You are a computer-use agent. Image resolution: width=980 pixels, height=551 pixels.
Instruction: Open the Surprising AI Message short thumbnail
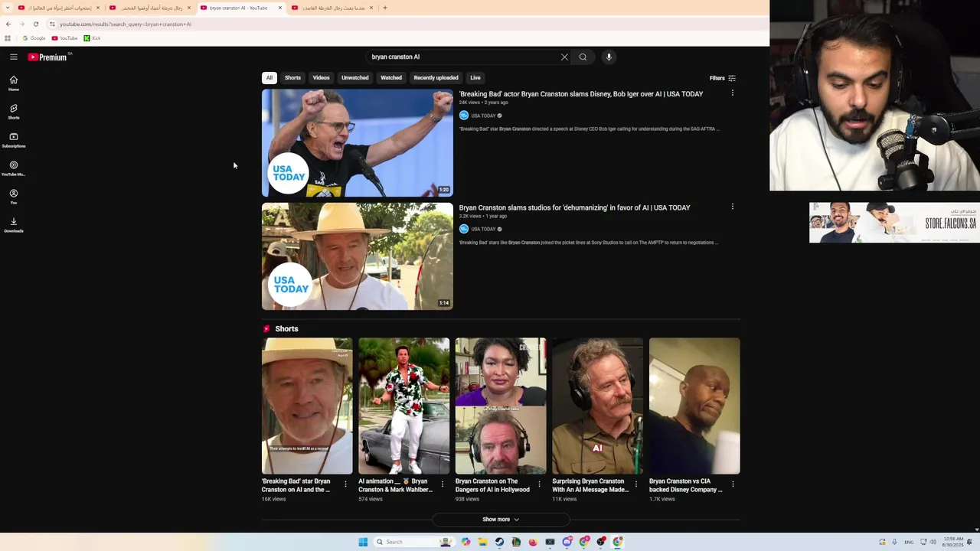(x=598, y=406)
